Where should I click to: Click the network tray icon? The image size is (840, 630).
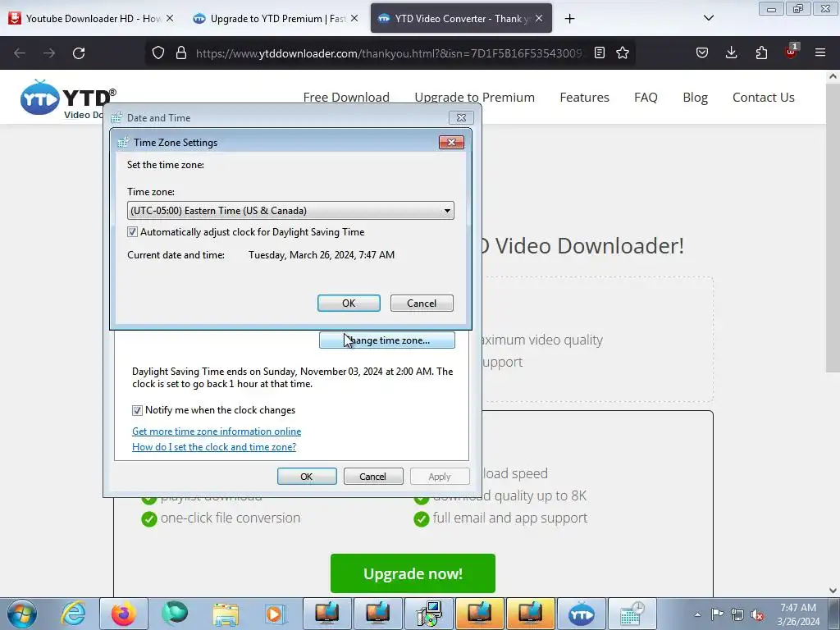[737, 614]
